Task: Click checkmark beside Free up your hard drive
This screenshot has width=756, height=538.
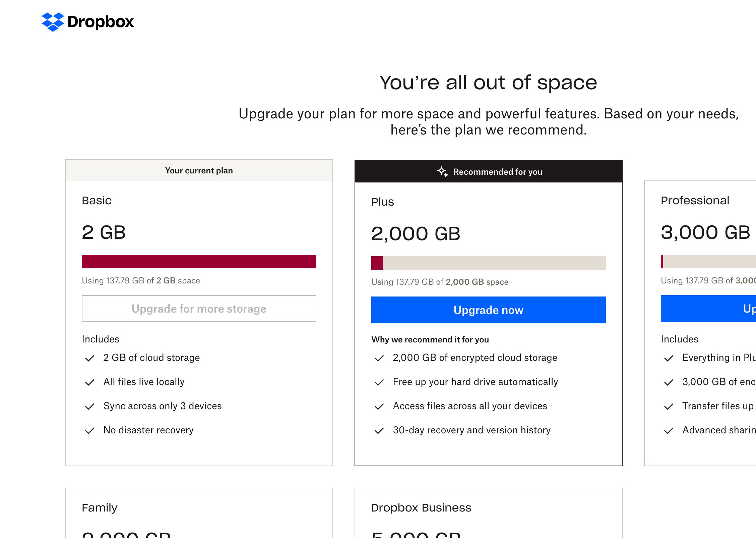Action: 379,382
